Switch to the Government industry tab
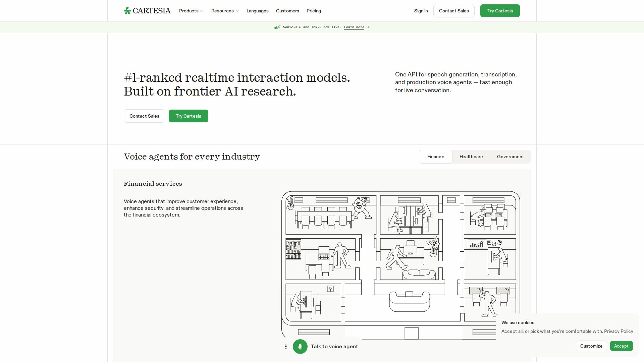 [x=511, y=157]
